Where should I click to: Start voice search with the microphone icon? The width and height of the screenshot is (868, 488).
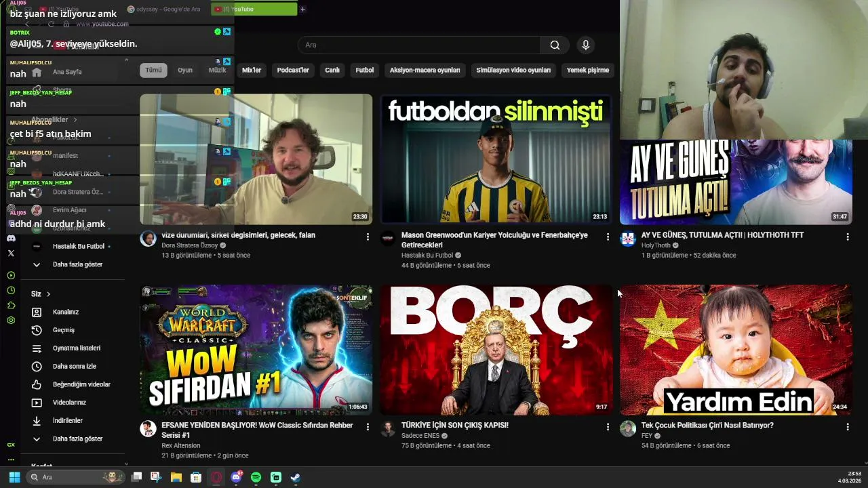tap(586, 45)
